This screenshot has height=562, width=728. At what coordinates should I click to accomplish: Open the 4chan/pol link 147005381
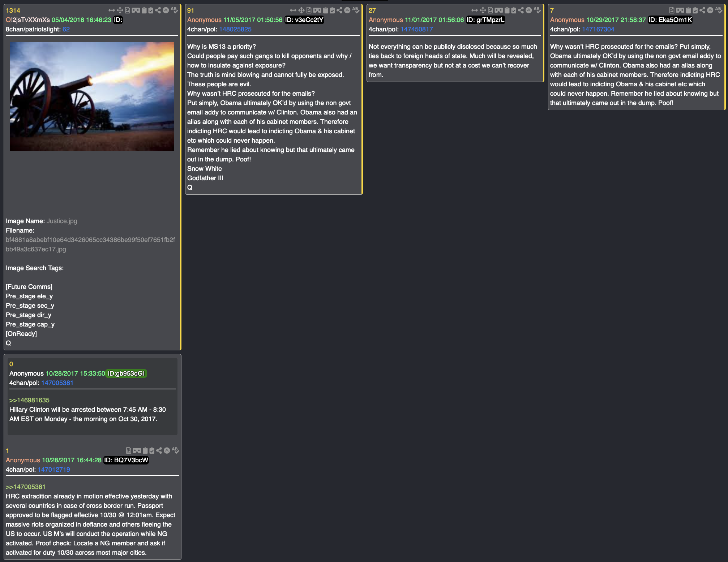57,383
